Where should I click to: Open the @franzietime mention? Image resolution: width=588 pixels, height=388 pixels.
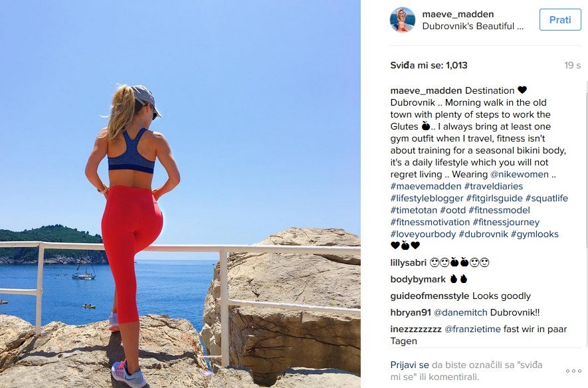472,329
